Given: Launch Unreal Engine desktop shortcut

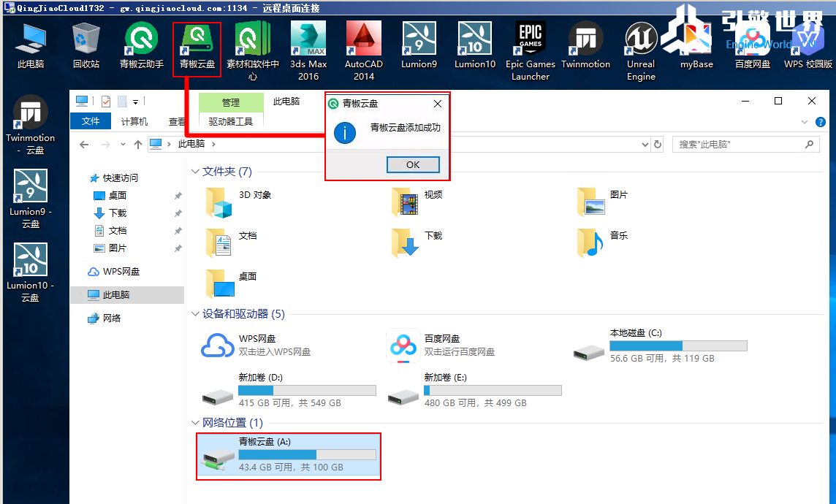Looking at the screenshot, I should (641, 52).
